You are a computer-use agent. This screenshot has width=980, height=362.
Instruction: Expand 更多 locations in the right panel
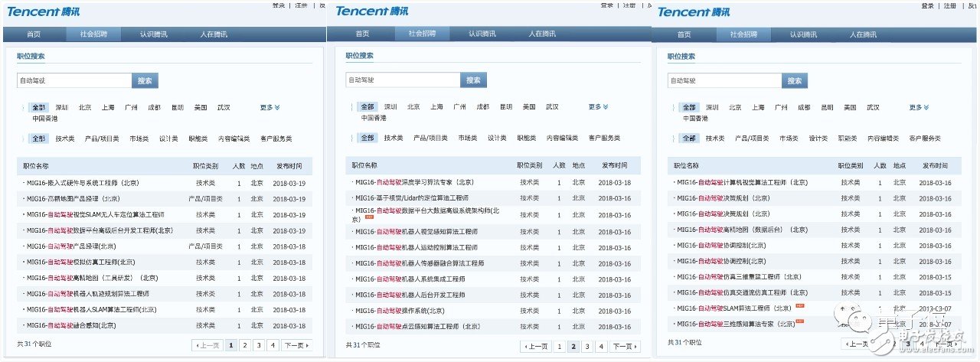(920, 108)
